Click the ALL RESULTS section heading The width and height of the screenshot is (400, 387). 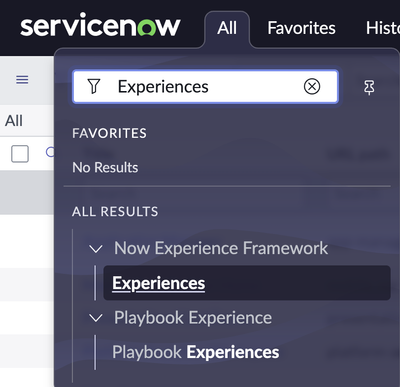point(115,212)
